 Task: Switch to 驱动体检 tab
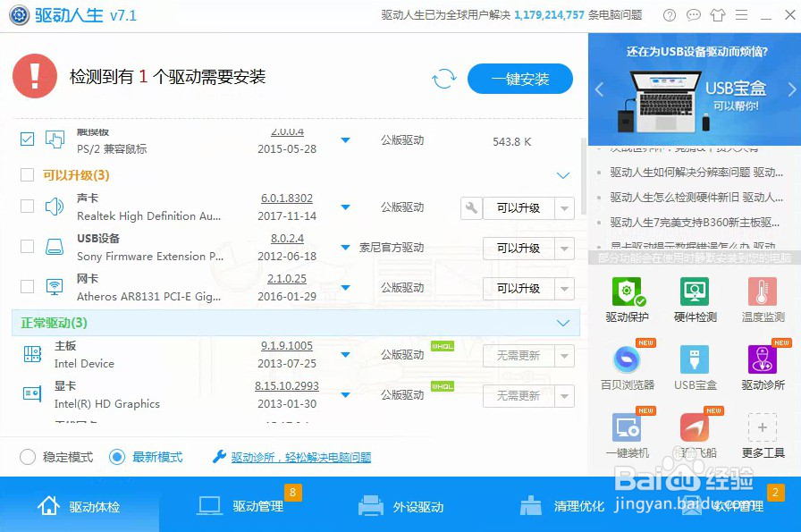pos(80,505)
